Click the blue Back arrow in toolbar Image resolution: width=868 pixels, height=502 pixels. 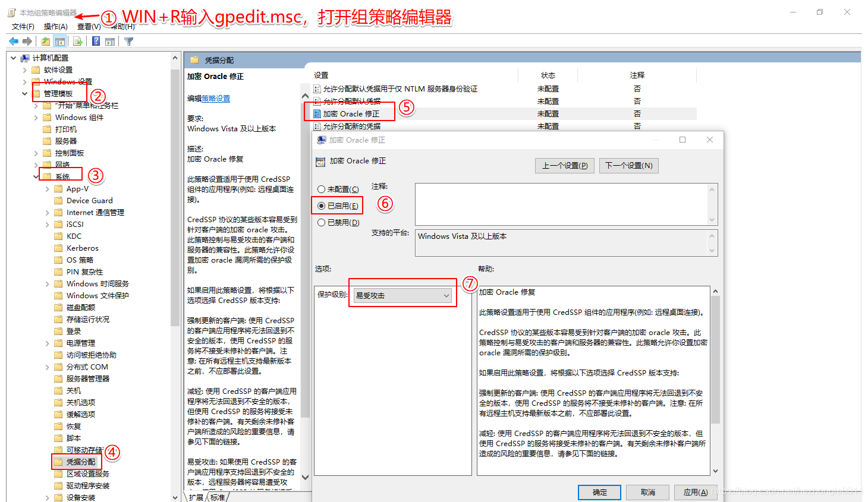[13, 41]
